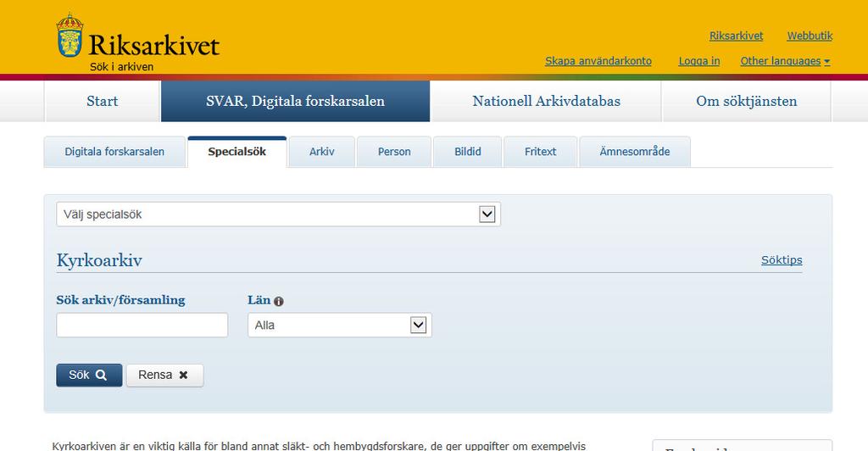The height and width of the screenshot is (451, 868).
Task: Click the Logga in link
Action: click(699, 61)
